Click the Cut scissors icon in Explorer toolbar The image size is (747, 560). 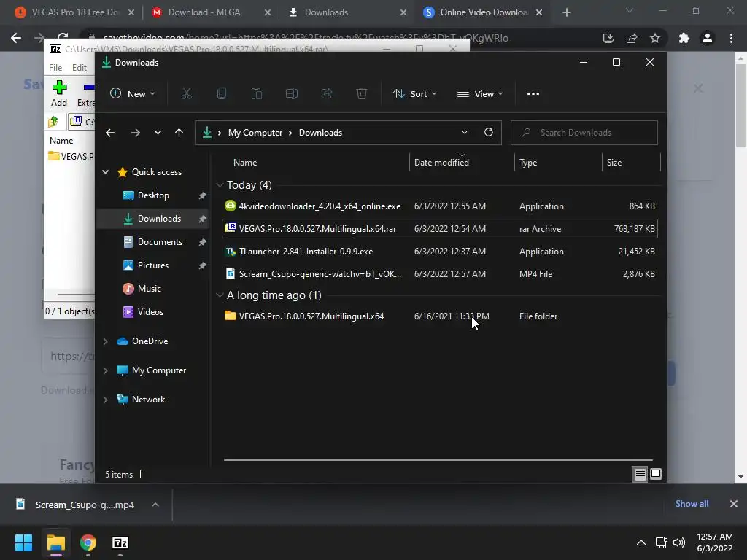coord(186,94)
